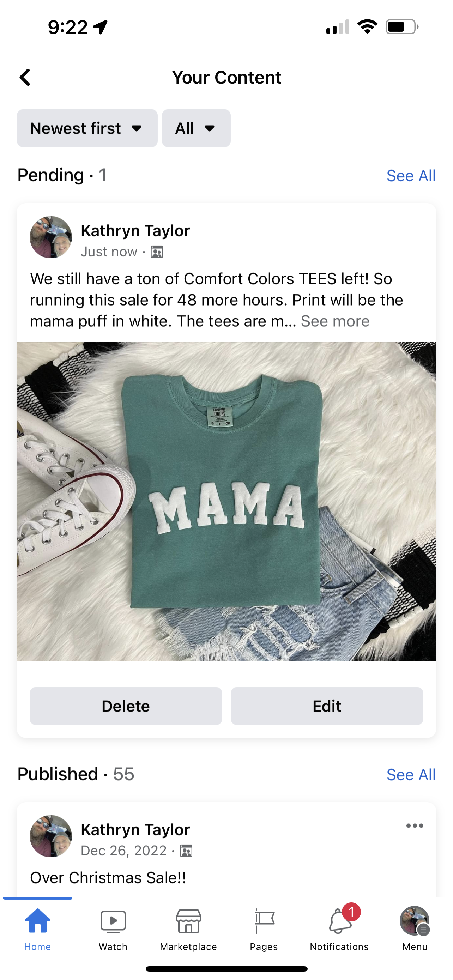Viewport: 453px width, 980px height.
Task: Open the Menu profile icon
Action: (x=414, y=929)
